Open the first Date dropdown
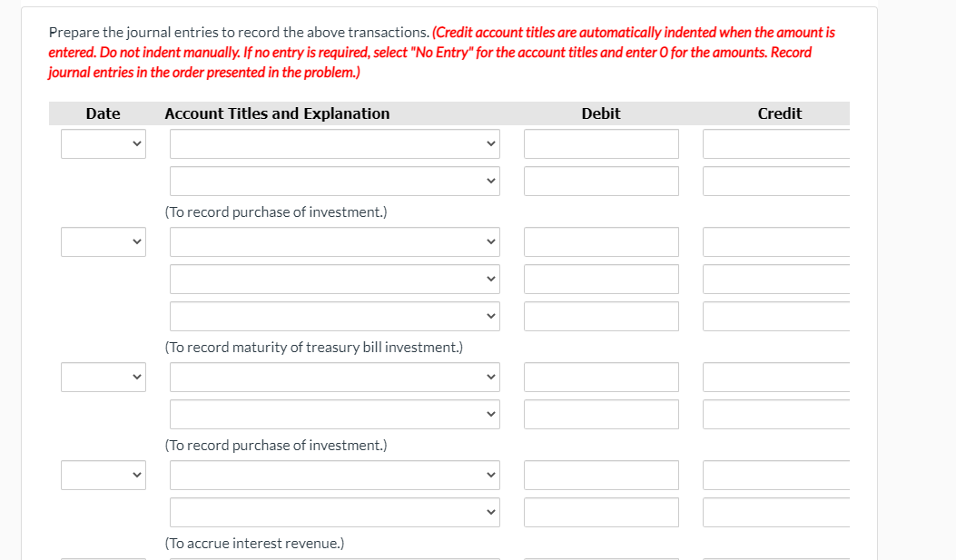The height and width of the screenshot is (560, 956). click(103, 143)
